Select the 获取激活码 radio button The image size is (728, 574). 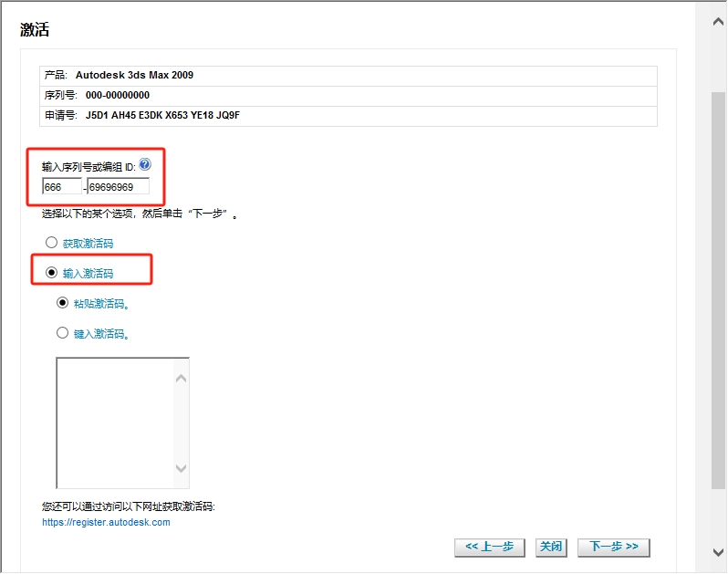coord(51,243)
